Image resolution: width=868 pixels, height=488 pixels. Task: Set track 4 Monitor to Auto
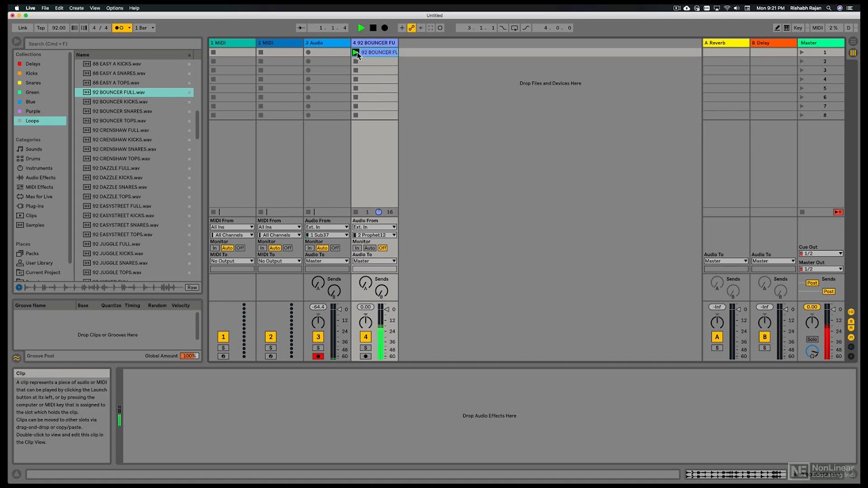pyautogui.click(x=370, y=248)
